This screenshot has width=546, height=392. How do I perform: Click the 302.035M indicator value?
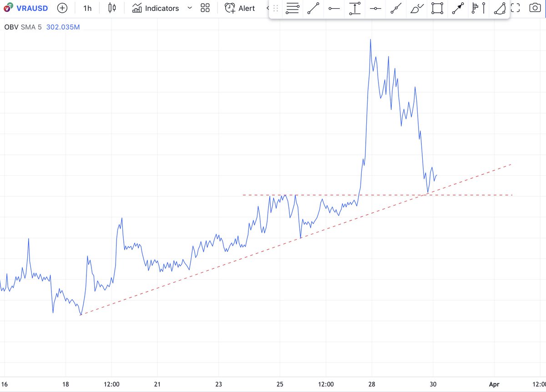coord(63,27)
